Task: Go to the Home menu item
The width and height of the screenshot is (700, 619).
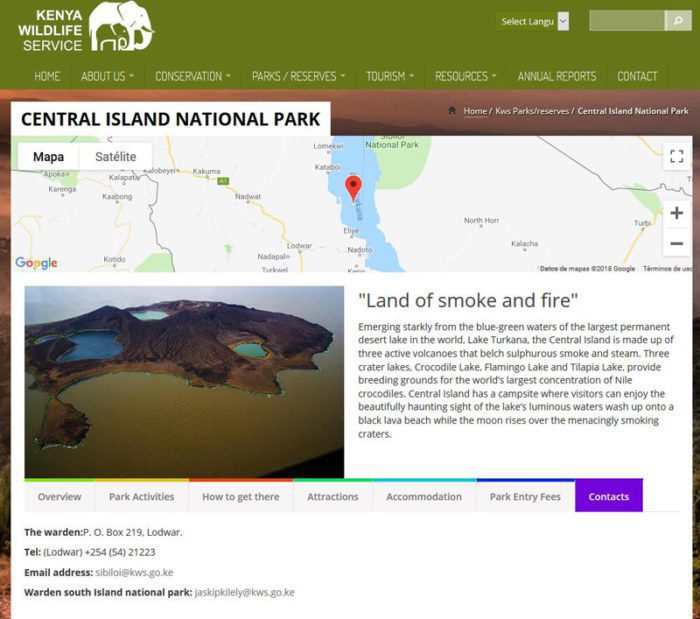Action: click(47, 76)
